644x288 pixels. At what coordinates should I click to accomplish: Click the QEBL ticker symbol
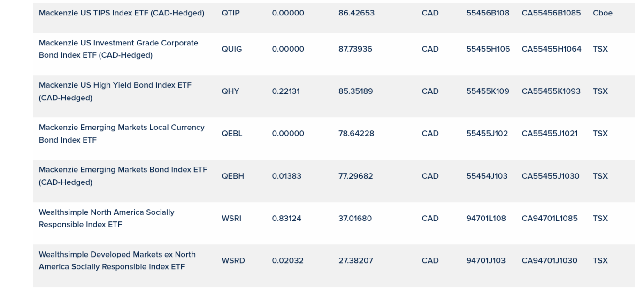[232, 134]
